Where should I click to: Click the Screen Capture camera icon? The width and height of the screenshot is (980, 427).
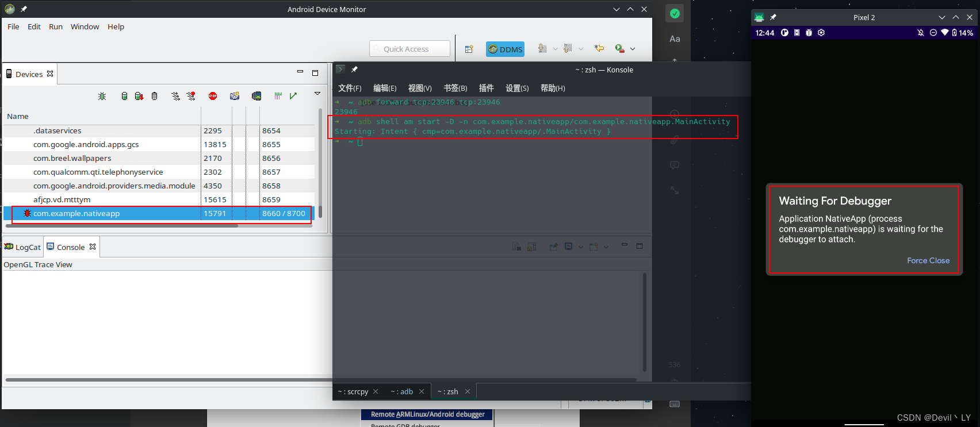[x=235, y=96]
